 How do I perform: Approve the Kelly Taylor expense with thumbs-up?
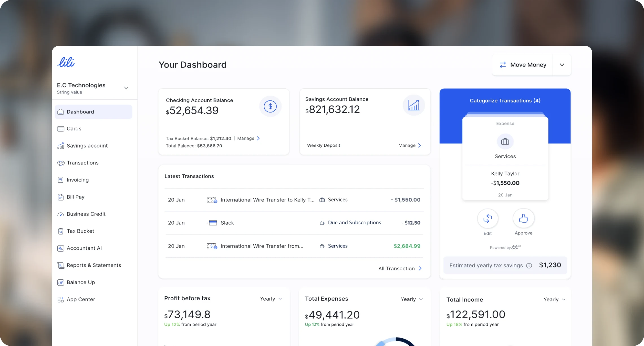click(x=523, y=218)
